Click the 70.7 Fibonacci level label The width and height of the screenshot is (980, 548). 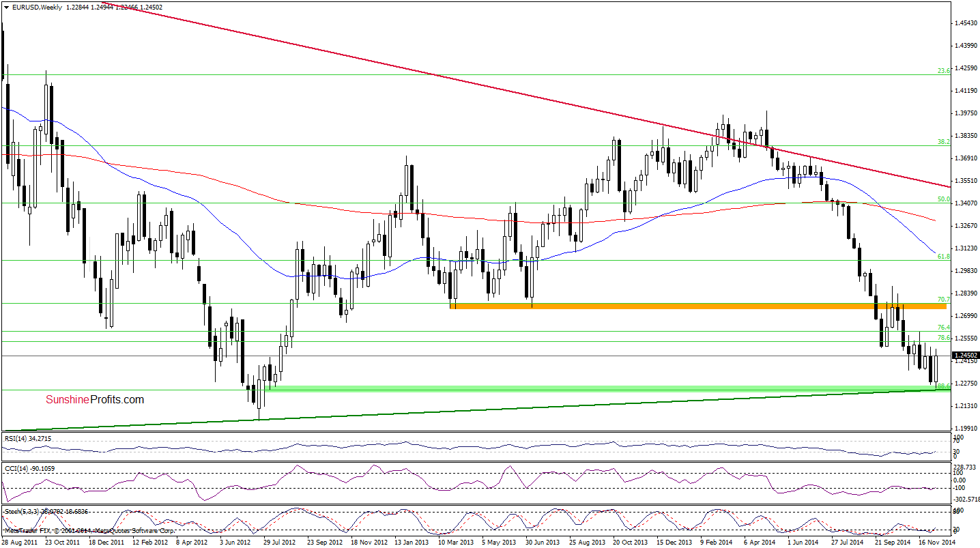click(944, 300)
